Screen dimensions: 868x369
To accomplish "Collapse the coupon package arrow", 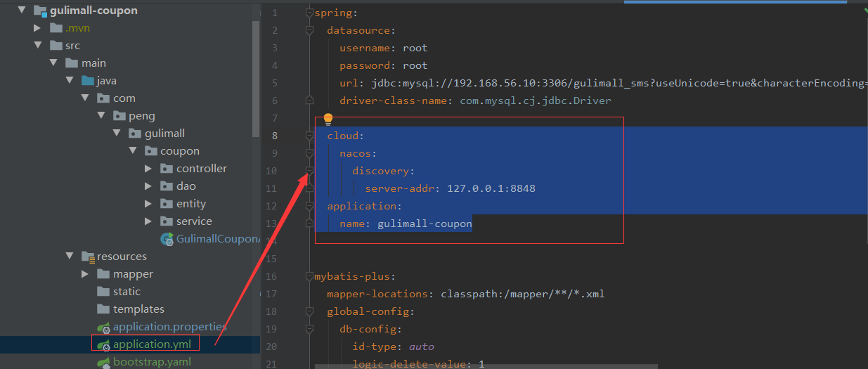I will [x=132, y=151].
